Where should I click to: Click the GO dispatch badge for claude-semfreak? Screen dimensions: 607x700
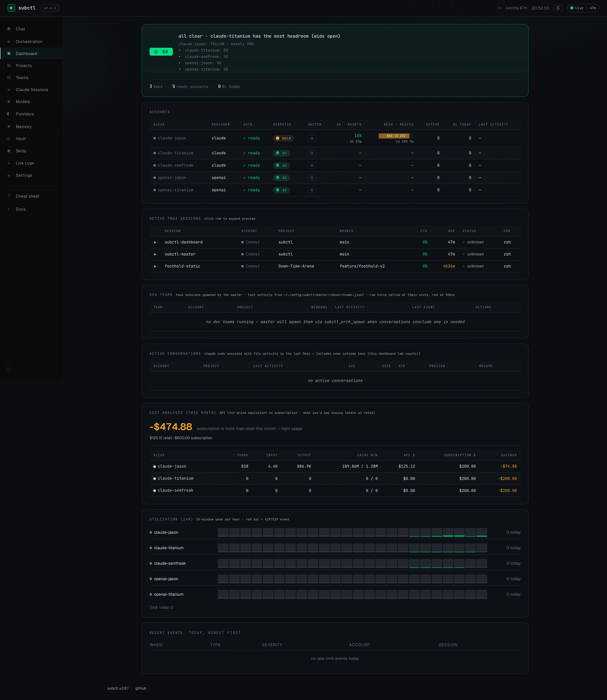click(x=281, y=165)
